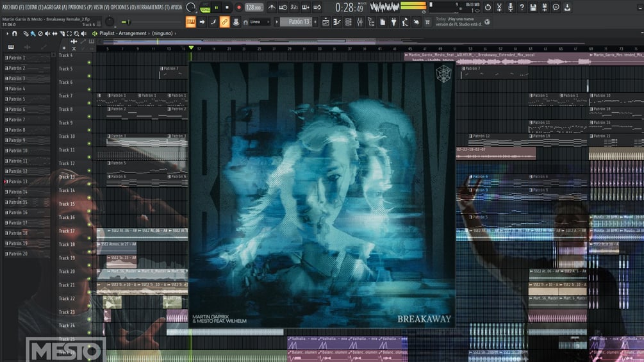This screenshot has width=644, height=362.
Task: Toggle the overdub recording icon
Action: (x=306, y=8)
